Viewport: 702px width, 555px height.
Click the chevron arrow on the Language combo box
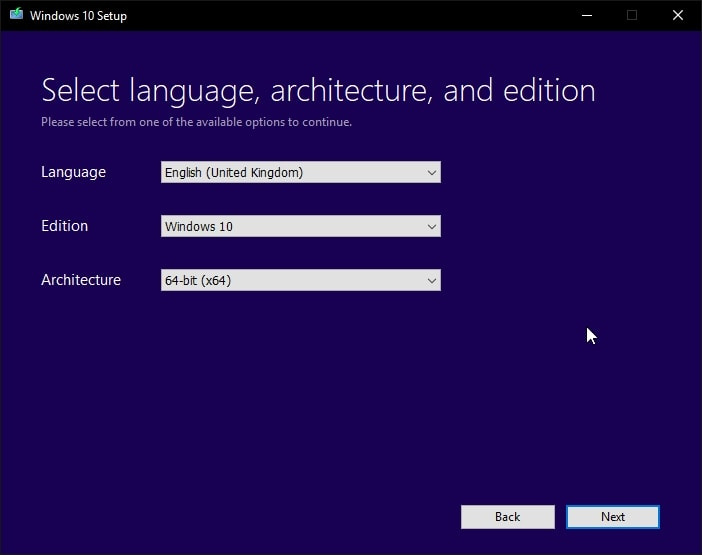pos(432,173)
